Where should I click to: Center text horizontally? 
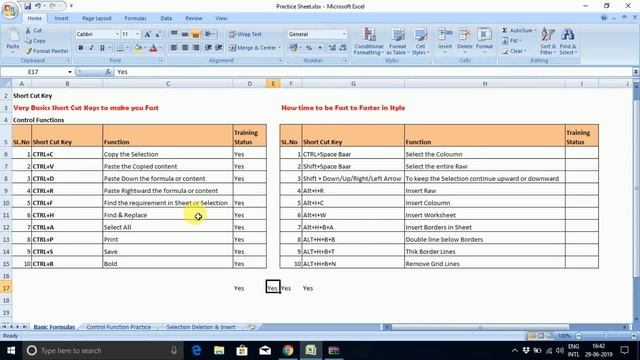[x=185, y=48]
